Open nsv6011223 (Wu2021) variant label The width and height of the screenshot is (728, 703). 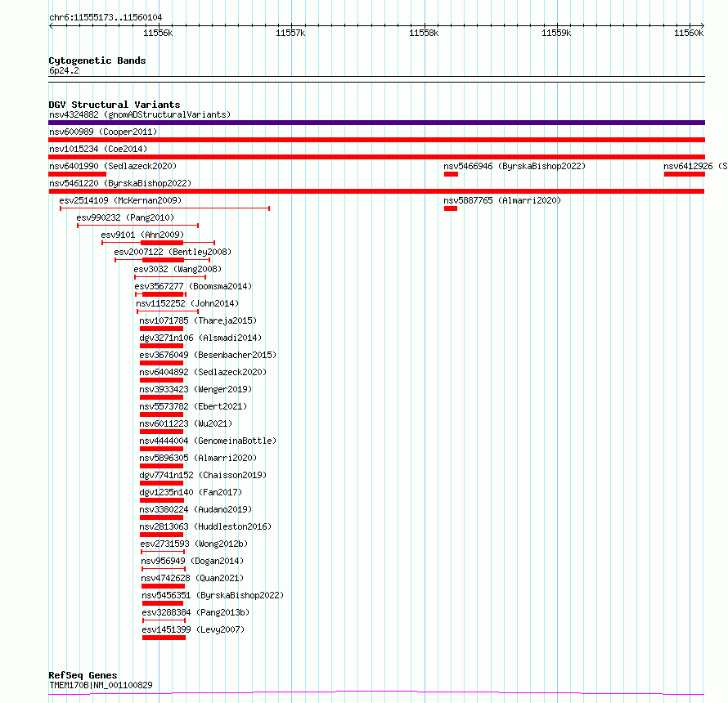coord(186,423)
